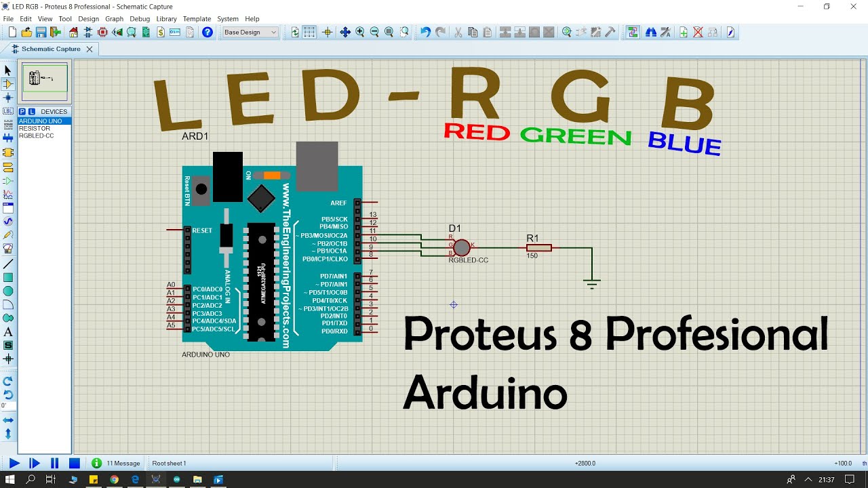
Task: Zoom out using the magnifier minus icon
Action: coord(374,32)
